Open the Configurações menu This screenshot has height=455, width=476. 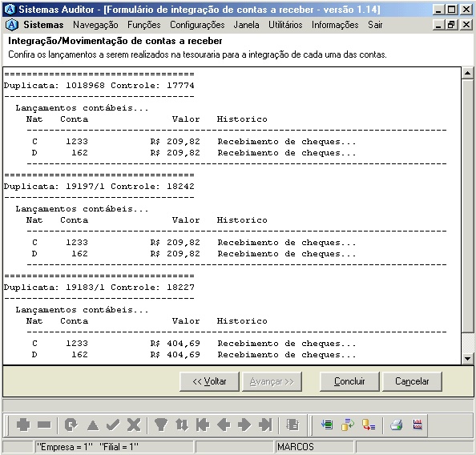(x=197, y=25)
